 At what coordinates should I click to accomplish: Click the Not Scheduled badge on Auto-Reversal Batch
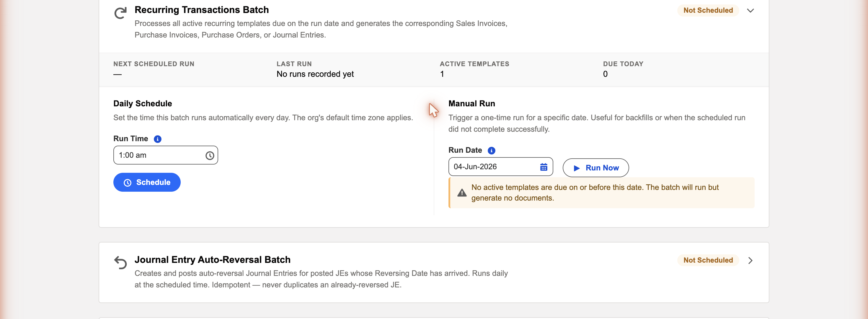tap(708, 260)
